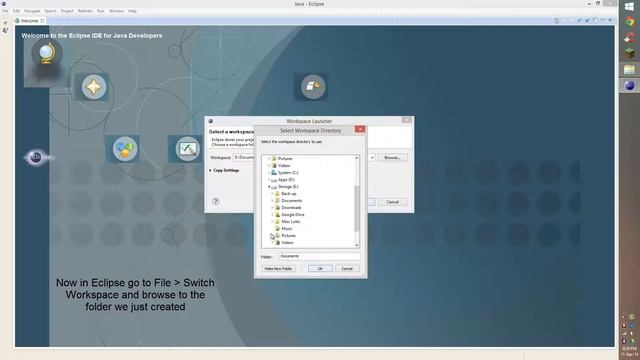Click the folder tree vertical scrollbar thumb
This screenshot has width=640, height=360.
point(357,208)
